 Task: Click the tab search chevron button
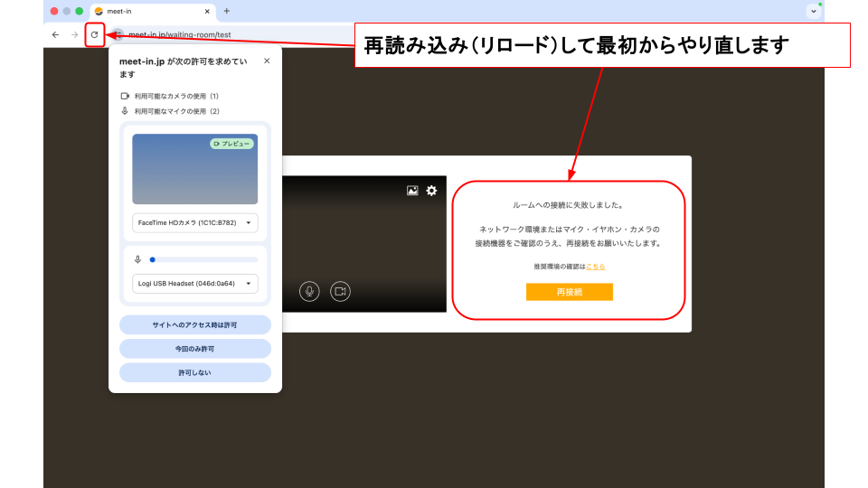point(813,11)
